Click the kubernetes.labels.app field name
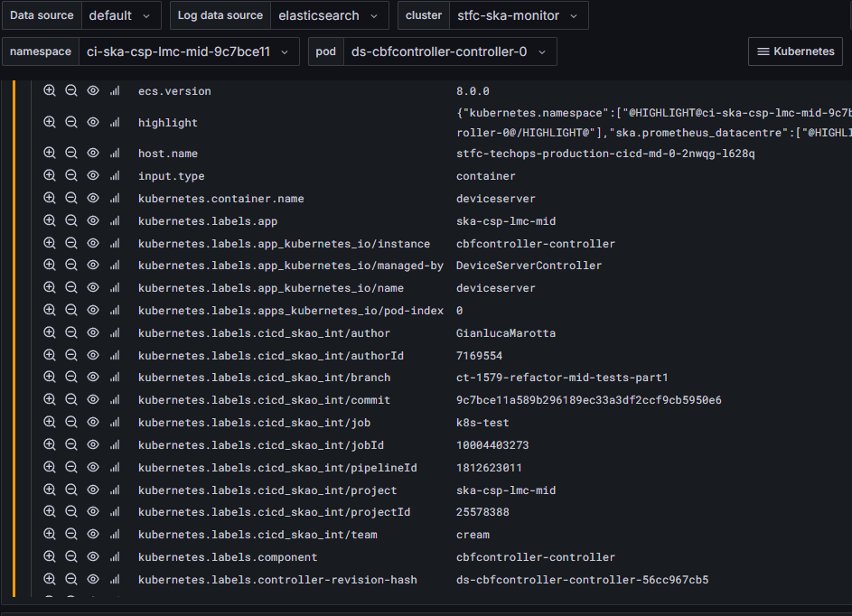This screenshot has width=852, height=616. pyautogui.click(x=208, y=221)
